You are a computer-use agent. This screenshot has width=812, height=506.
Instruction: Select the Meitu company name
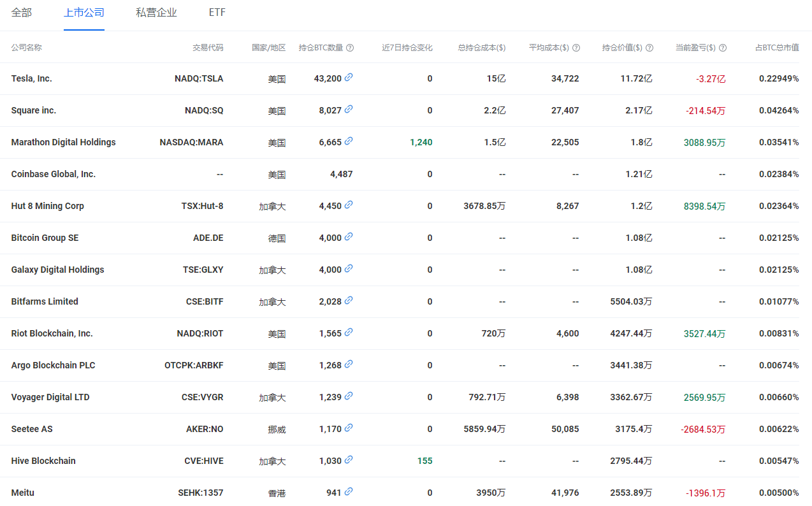coord(23,493)
